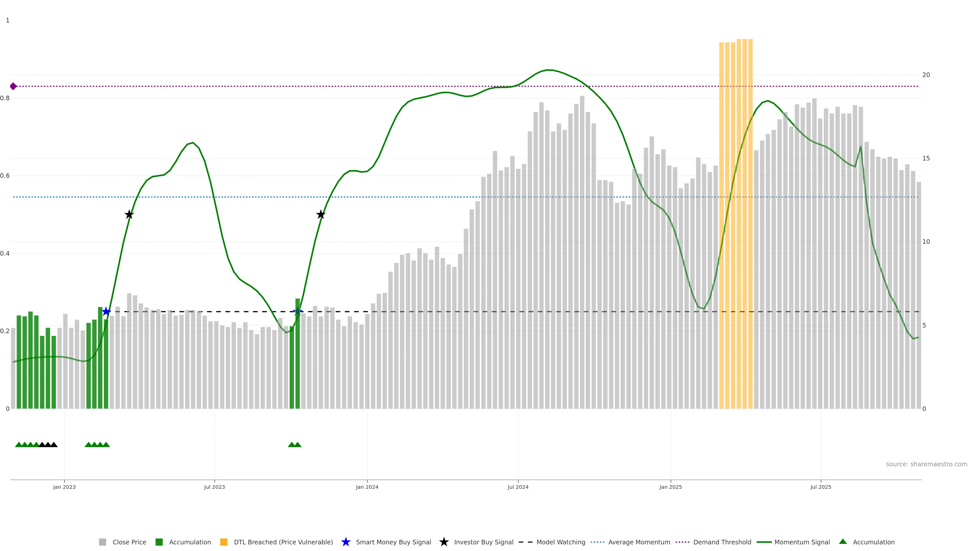Click the green Accumulation square swatch
This screenshot has height=551, width=980.
(159, 542)
